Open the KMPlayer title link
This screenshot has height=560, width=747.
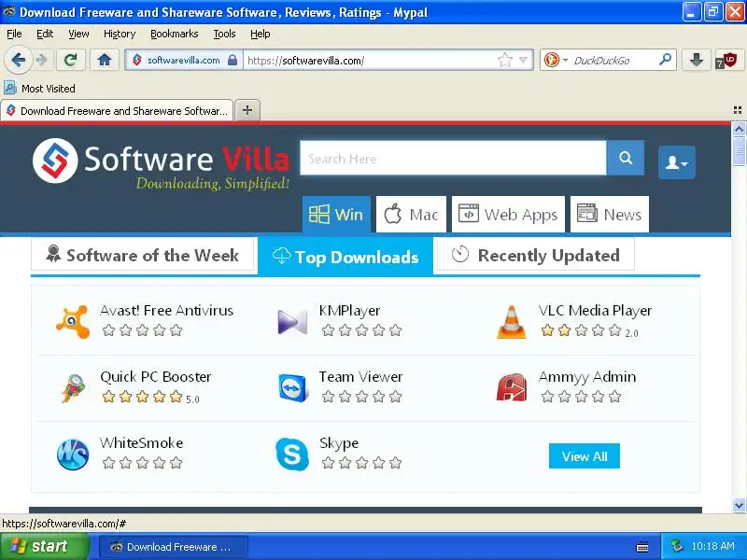click(x=349, y=311)
